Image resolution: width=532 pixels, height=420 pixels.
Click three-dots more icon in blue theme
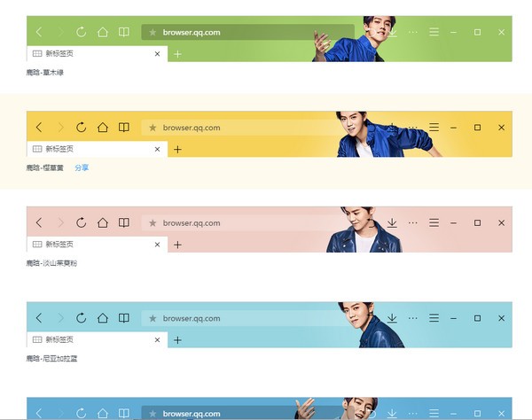coord(412,318)
